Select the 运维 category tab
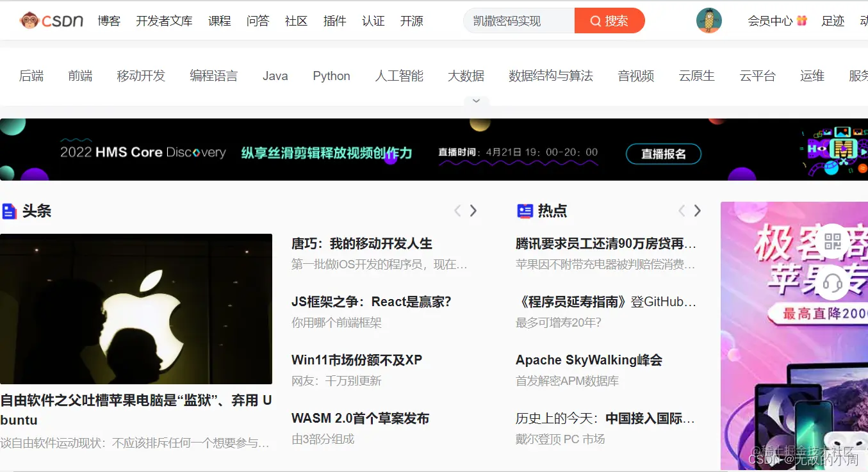The image size is (868, 472). tap(812, 76)
